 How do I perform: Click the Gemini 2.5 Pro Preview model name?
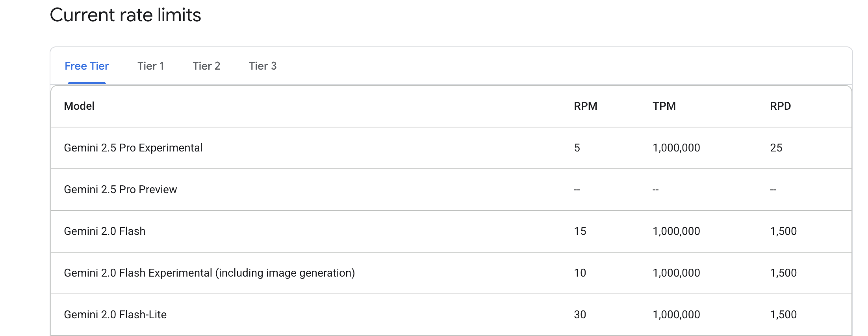pyautogui.click(x=121, y=190)
